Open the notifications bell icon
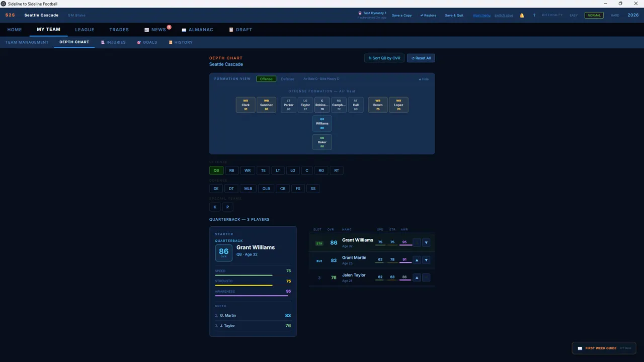This screenshot has width=644, height=362. 522,16
